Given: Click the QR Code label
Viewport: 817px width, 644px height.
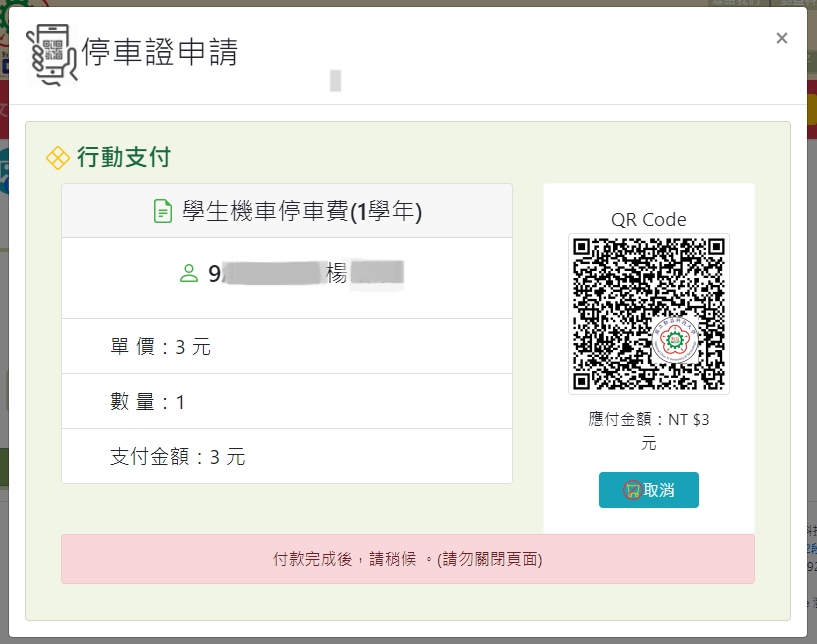Looking at the screenshot, I should click(649, 220).
